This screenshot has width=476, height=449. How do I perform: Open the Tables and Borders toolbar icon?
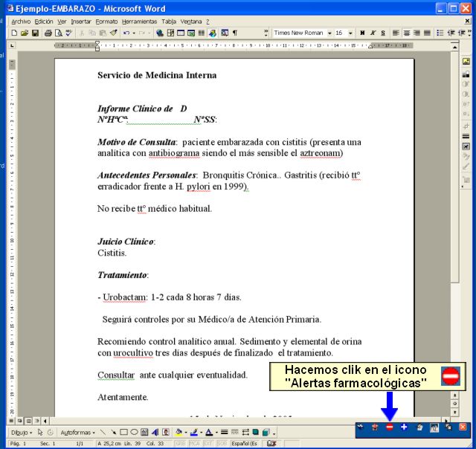(x=170, y=33)
